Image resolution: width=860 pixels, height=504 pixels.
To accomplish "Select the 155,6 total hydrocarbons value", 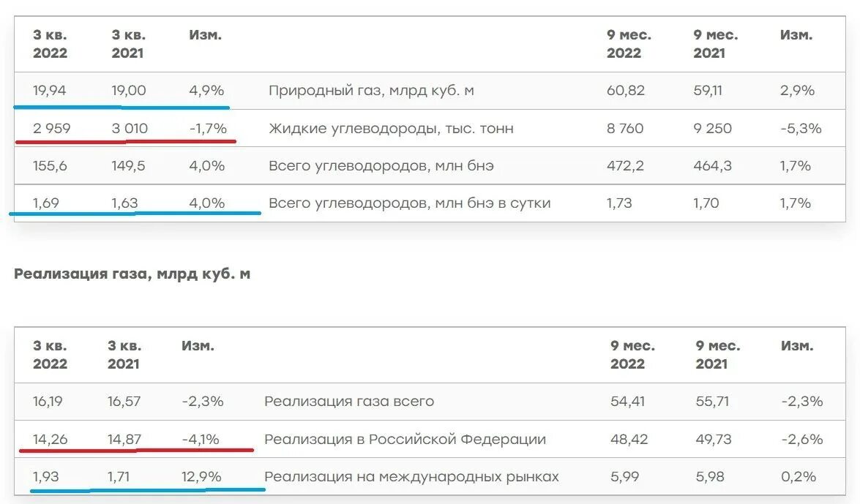I will pyautogui.click(x=50, y=166).
